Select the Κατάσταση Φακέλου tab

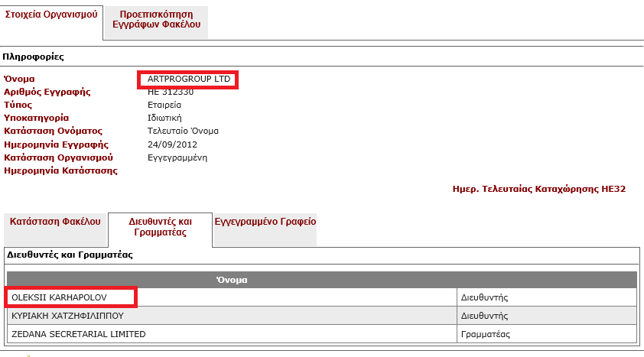[55, 222]
